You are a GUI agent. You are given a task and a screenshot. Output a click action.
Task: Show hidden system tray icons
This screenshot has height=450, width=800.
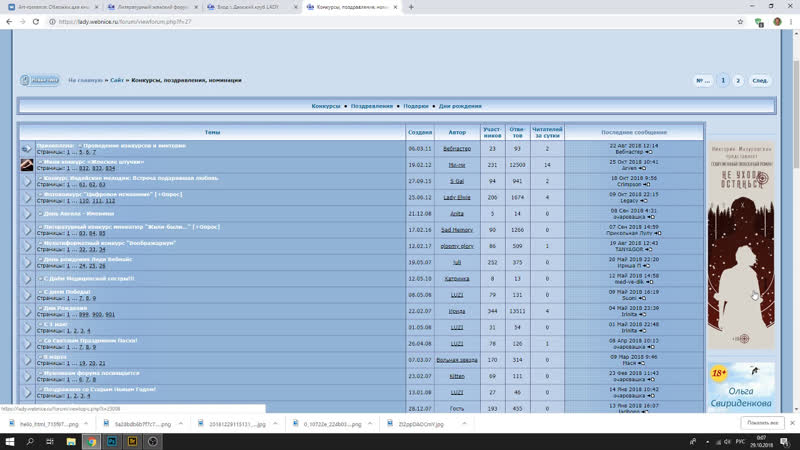[x=707, y=442]
